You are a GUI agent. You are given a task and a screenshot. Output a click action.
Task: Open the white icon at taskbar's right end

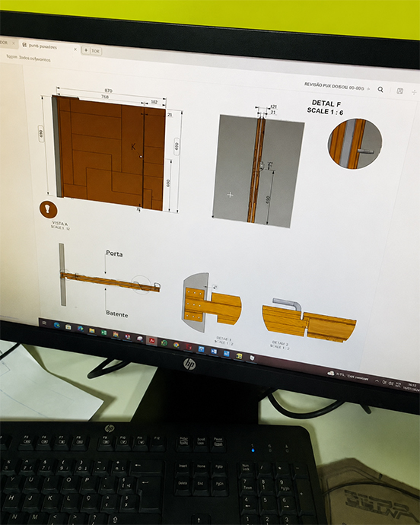click(252, 358)
